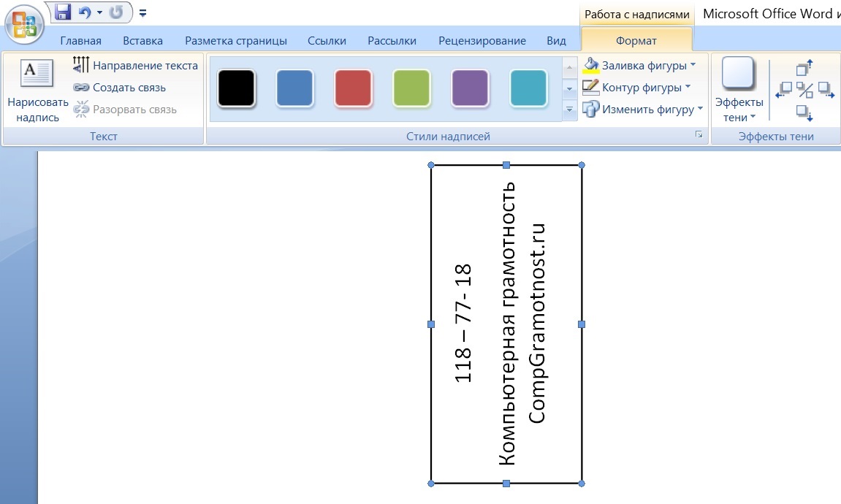
Task: Click the text 118 – 77- 18 in box
Action: (463, 324)
